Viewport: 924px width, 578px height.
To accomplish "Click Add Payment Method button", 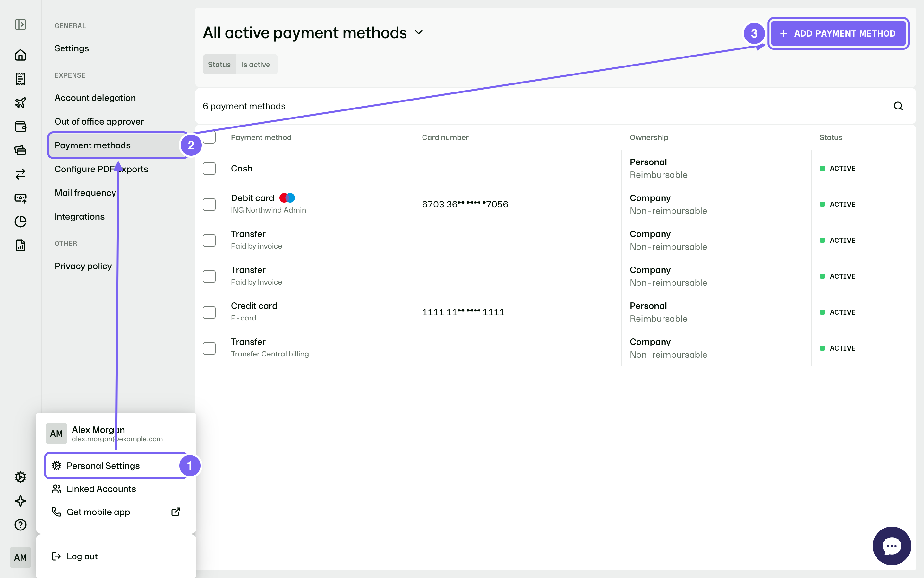I will (x=838, y=34).
